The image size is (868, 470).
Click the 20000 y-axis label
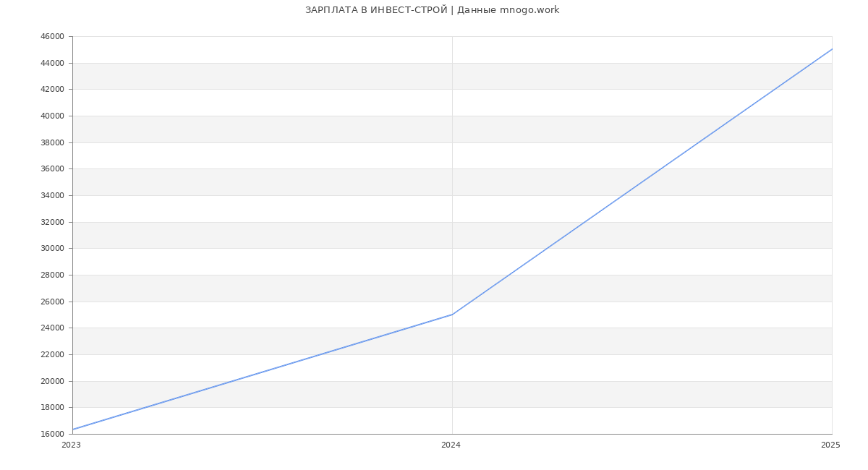pos(52,382)
